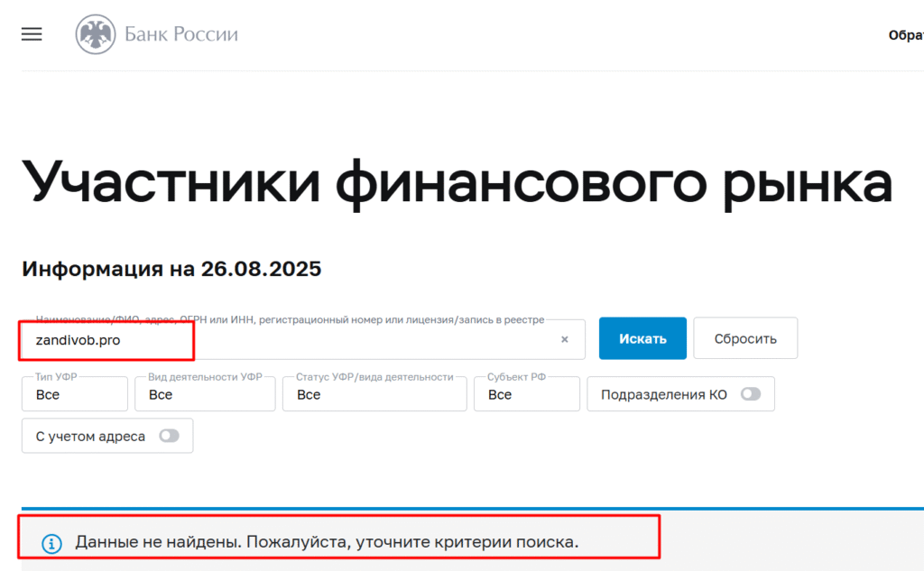The width and height of the screenshot is (924, 571).
Task: Go to home via Банк России title text
Action: (180, 35)
